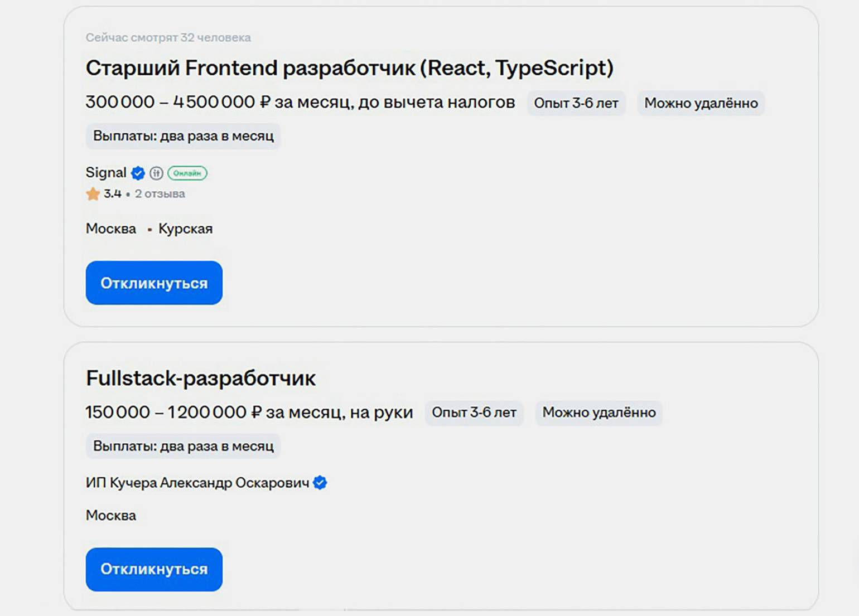The height and width of the screenshot is (616, 859).
Task: Click the Курская metro station marker
Action: [x=149, y=230]
